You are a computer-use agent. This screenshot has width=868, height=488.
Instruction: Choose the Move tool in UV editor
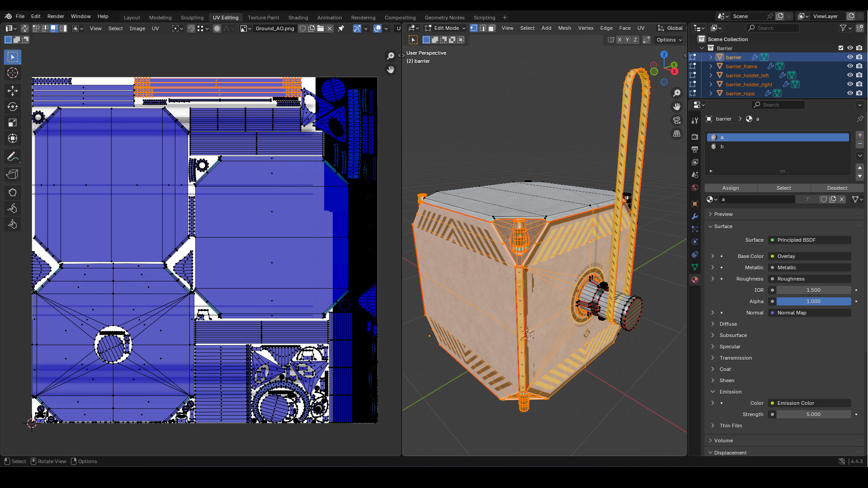13,91
